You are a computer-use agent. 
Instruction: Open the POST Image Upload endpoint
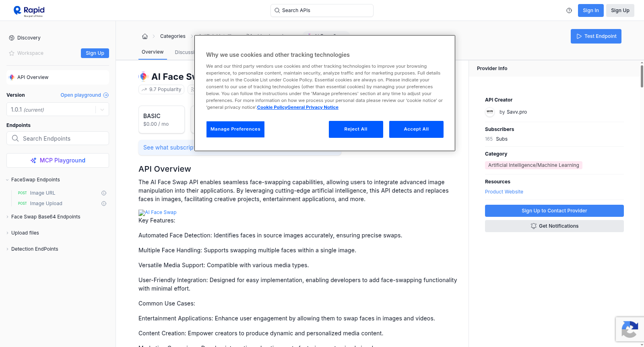pyautogui.click(x=46, y=204)
